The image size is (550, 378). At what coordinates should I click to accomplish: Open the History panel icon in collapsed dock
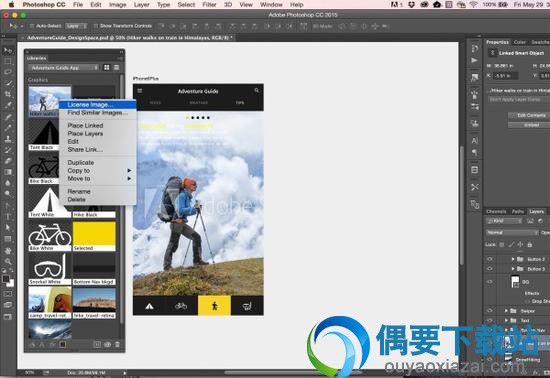[x=475, y=48]
